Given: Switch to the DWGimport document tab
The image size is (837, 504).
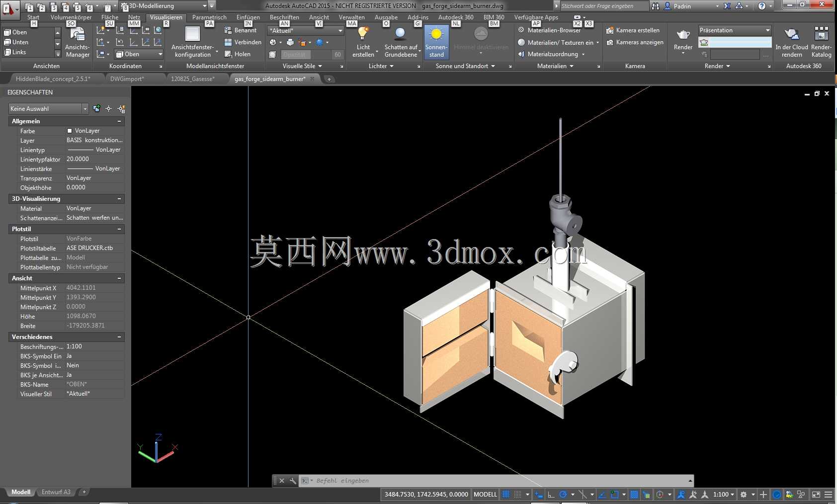Looking at the screenshot, I should click(127, 79).
